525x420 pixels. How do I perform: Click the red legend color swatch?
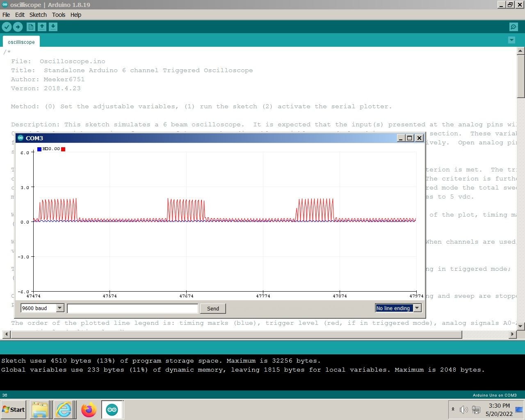pyautogui.click(x=63, y=149)
